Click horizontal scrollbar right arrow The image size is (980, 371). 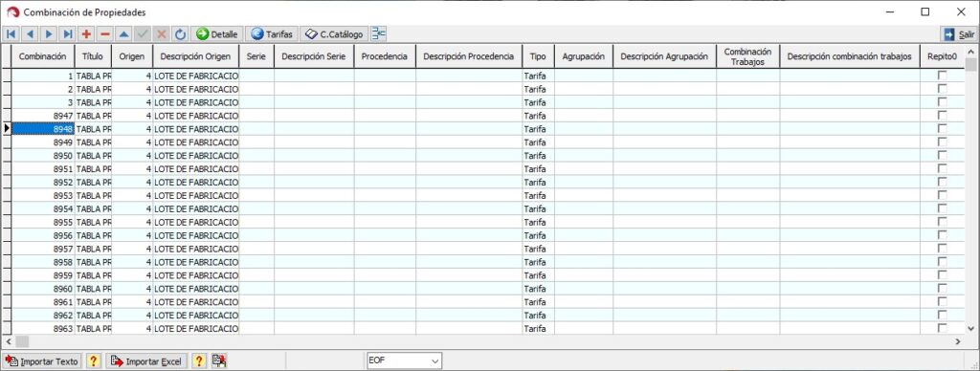click(957, 341)
